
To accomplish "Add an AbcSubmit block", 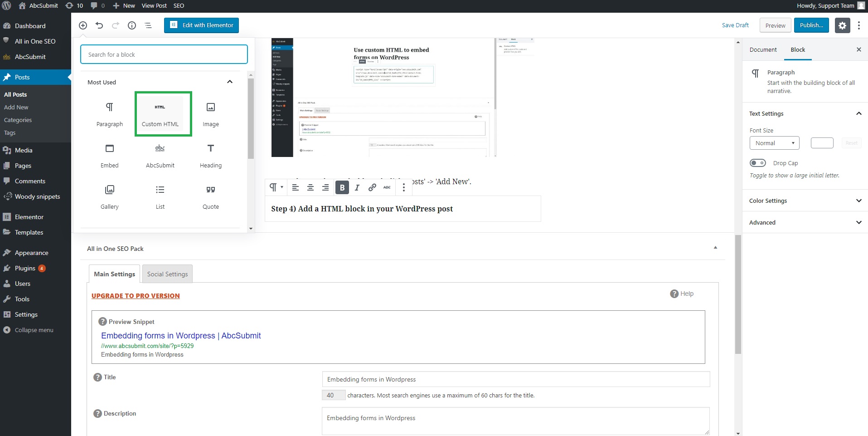I will point(160,155).
